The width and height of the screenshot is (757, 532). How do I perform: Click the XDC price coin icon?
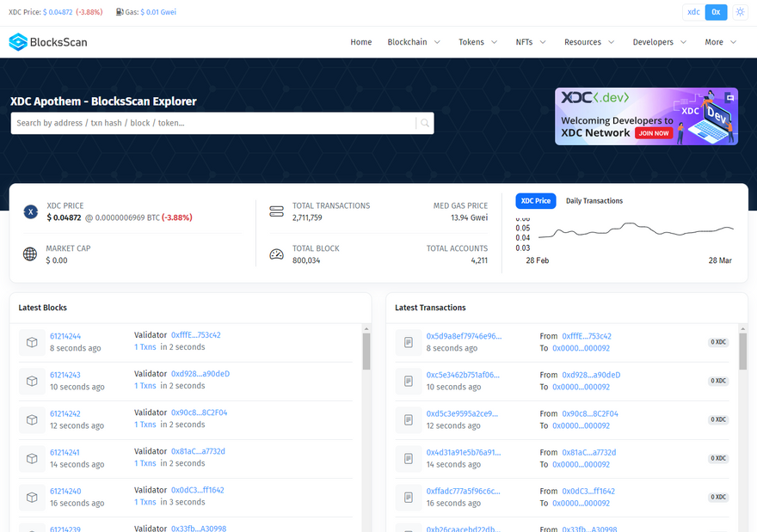[x=31, y=211]
